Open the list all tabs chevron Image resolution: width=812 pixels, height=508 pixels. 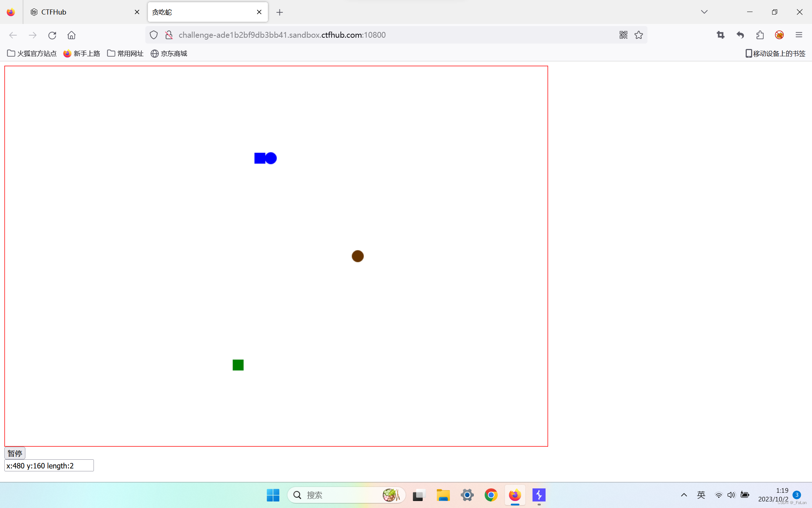click(x=704, y=12)
